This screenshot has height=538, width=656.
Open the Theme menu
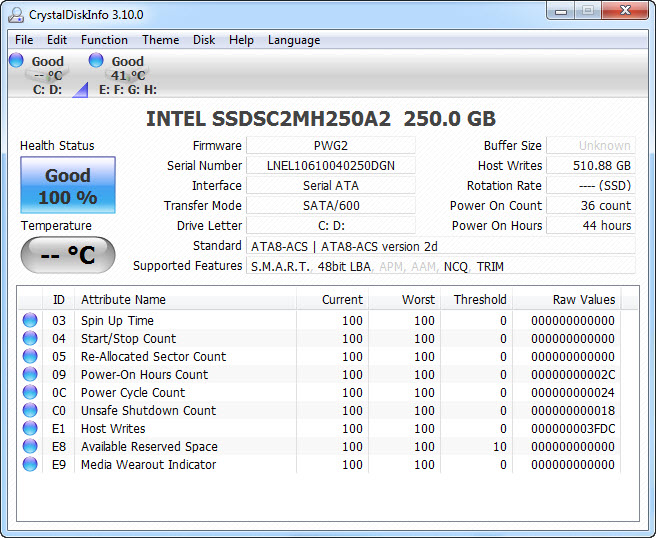(161, 40)
